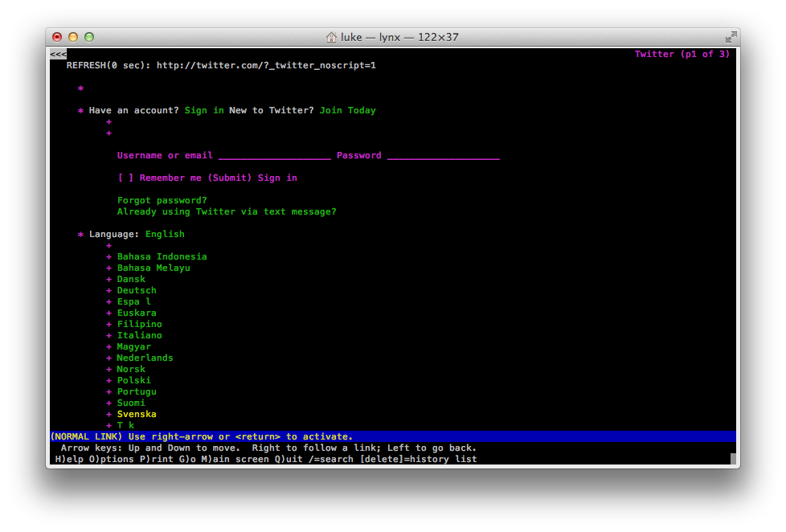The image size is (786, 532).
Task: Open the Forgot password? link
Action: [x=162, y=201]
